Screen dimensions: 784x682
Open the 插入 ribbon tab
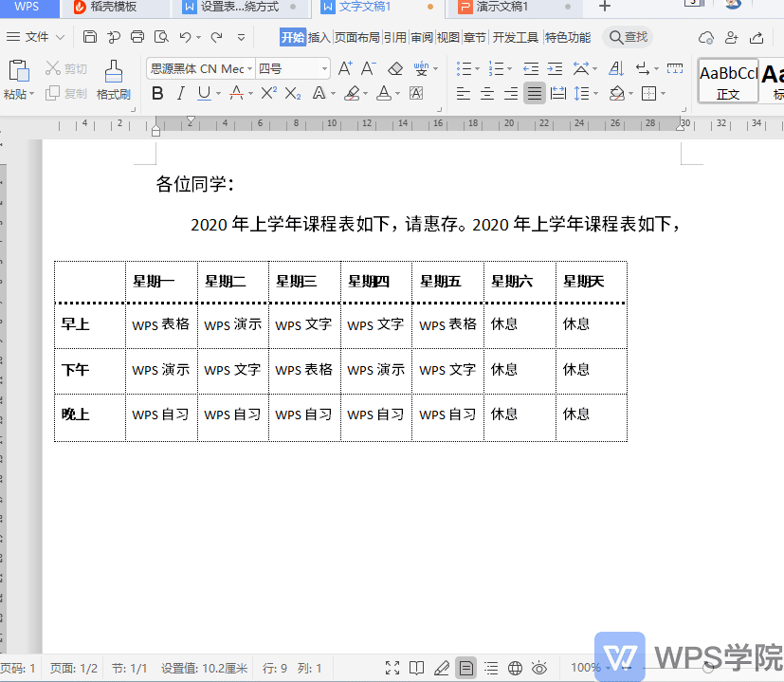[x=319, y=38]
